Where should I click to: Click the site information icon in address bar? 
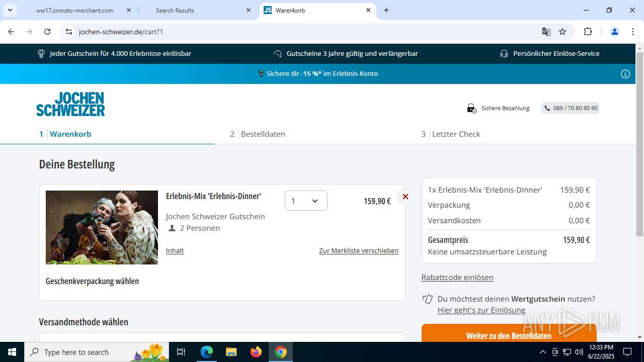pyautogui.click(x=69, y=32)
